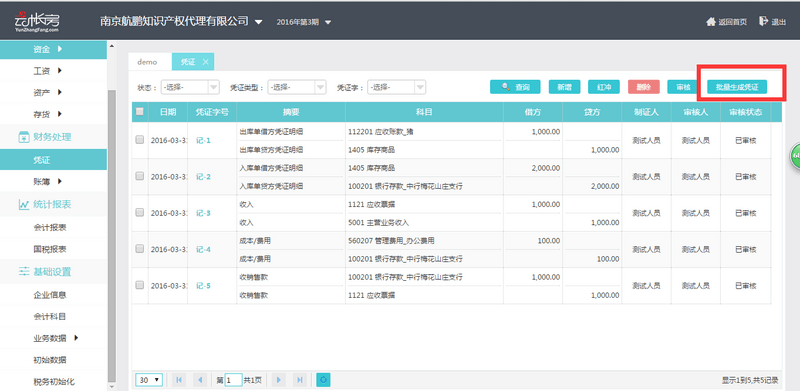This screenshot has width=800, height=391.
Task: Click the 查询 search button
Action: point(515,87)
